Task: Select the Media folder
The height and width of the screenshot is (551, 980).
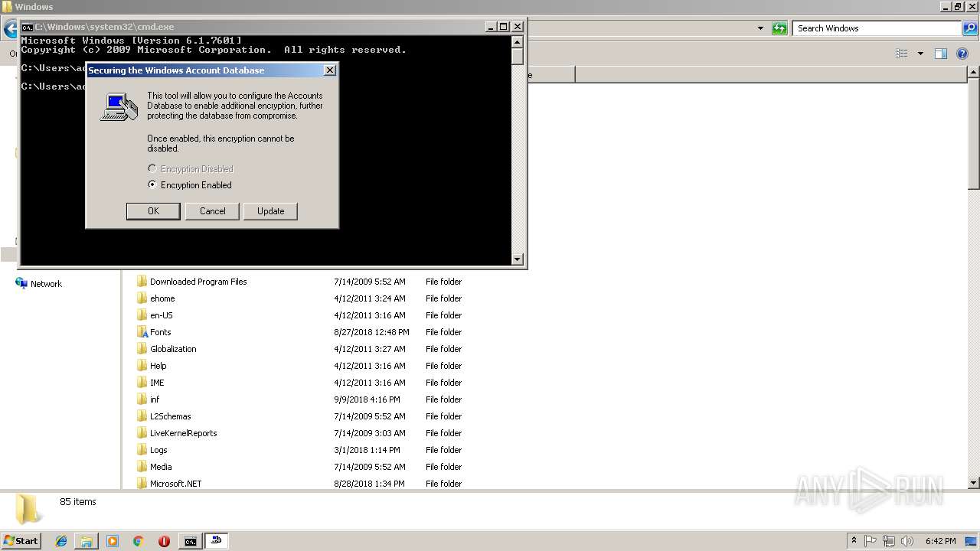Action: click(161, 467)
